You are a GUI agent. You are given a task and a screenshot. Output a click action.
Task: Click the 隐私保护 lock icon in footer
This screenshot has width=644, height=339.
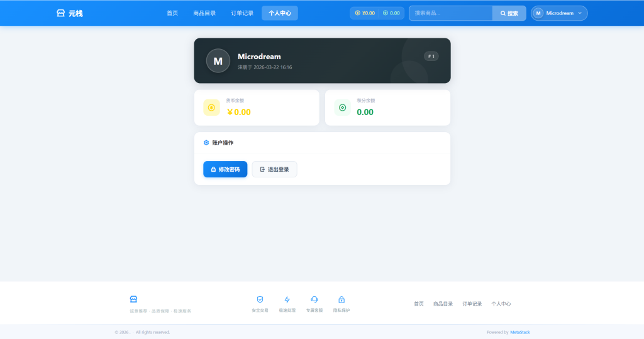click(341, 300)
